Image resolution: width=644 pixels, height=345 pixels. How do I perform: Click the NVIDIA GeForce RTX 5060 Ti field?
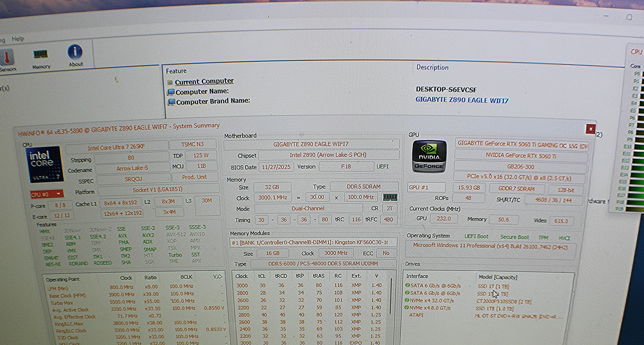pos(521,155)
